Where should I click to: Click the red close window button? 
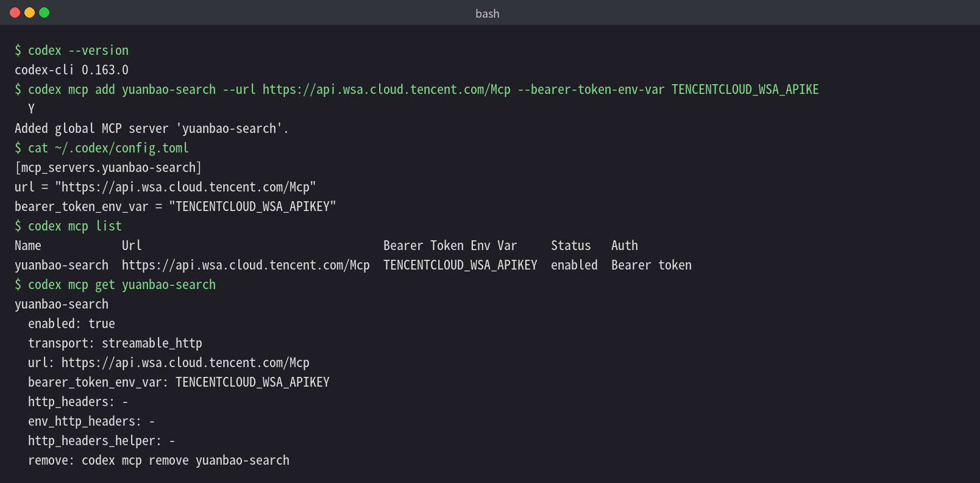coord(15,13)
